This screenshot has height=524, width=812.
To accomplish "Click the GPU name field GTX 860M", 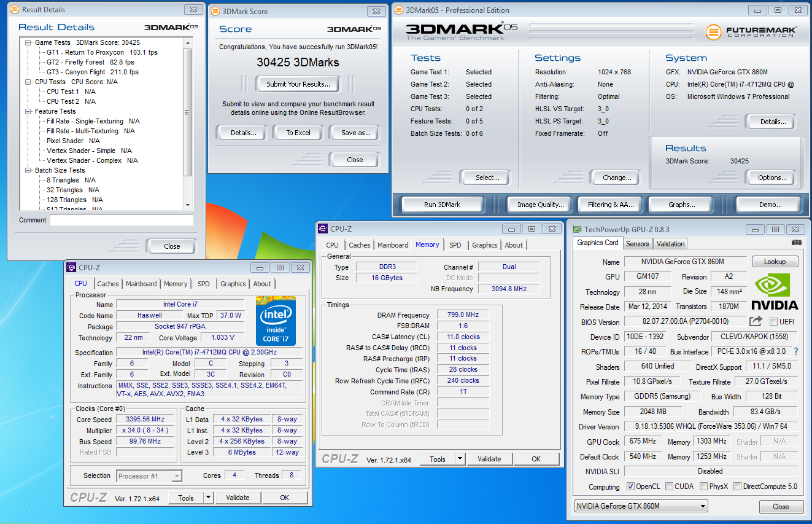I will click(686, 262).
